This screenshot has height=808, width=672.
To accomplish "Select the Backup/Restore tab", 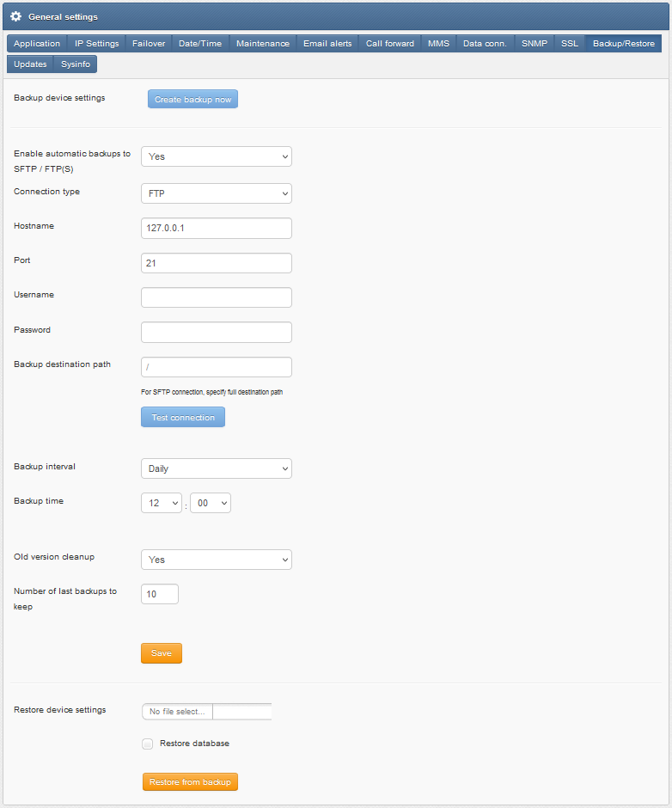I will click(x=624, y=44).
